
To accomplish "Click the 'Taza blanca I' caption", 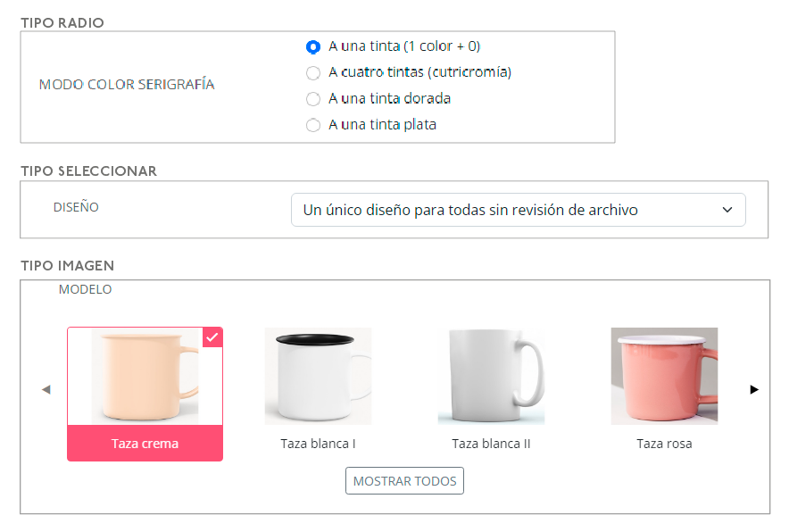I will tap(318, 444).
